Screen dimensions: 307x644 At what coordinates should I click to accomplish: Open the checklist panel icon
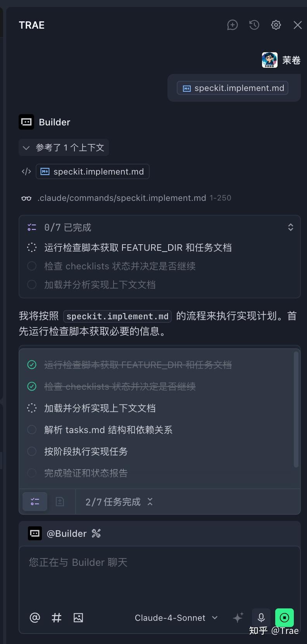point(34,502)
